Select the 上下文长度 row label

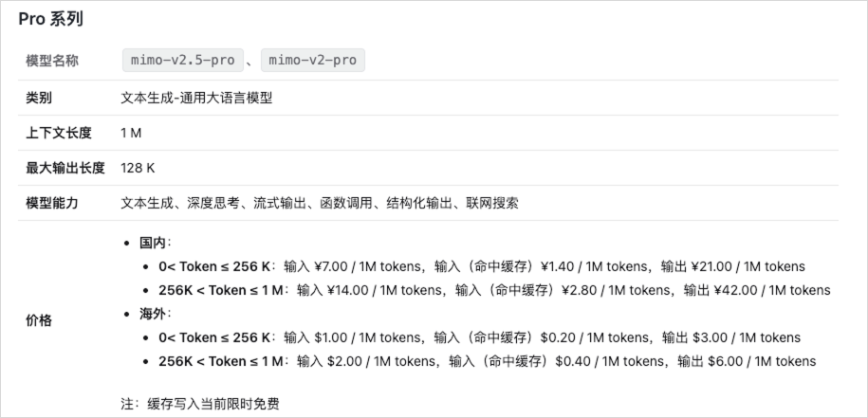[x=59, y=133]
